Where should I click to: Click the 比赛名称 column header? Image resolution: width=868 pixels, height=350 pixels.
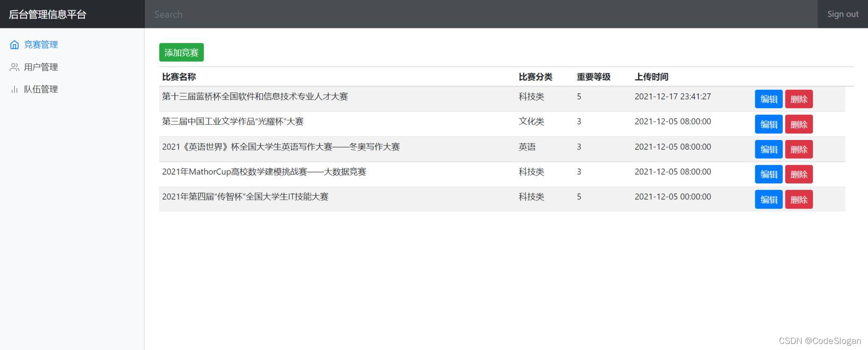pos(179,77)
